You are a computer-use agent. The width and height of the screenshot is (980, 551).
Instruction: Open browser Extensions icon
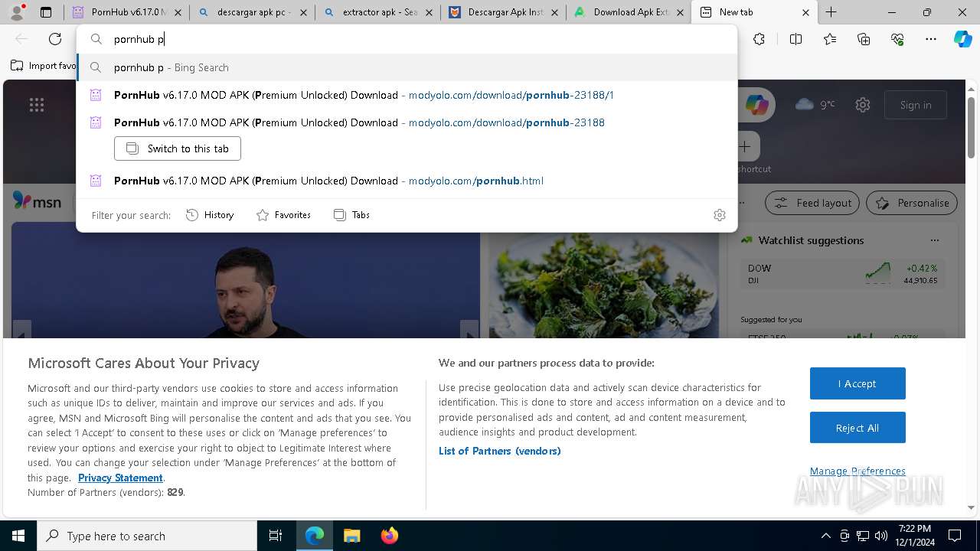pyautogui.click(x=759, y=39)
